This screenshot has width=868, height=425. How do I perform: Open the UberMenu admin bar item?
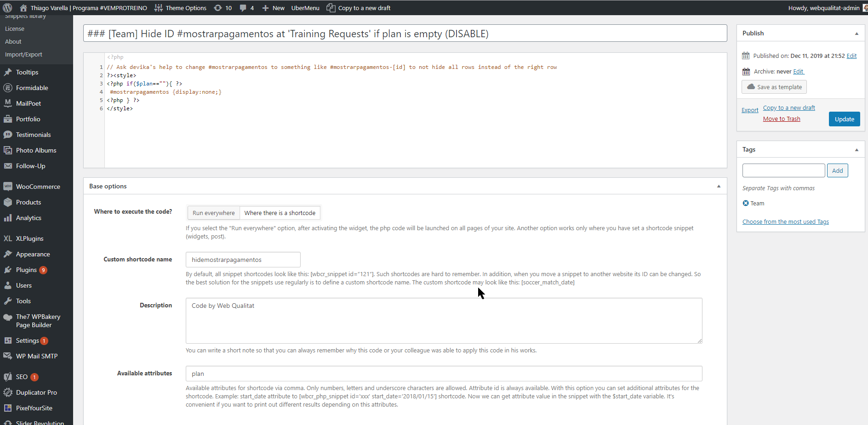(x=305, y=8)
